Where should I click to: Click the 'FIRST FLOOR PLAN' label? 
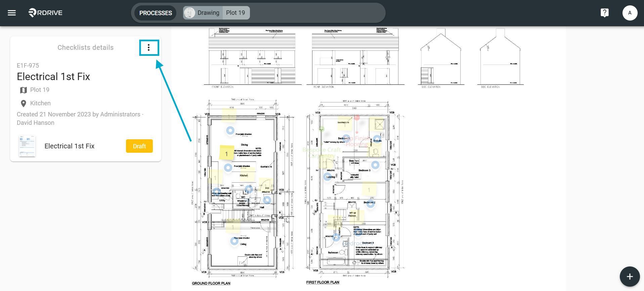(x=323, y=282)
